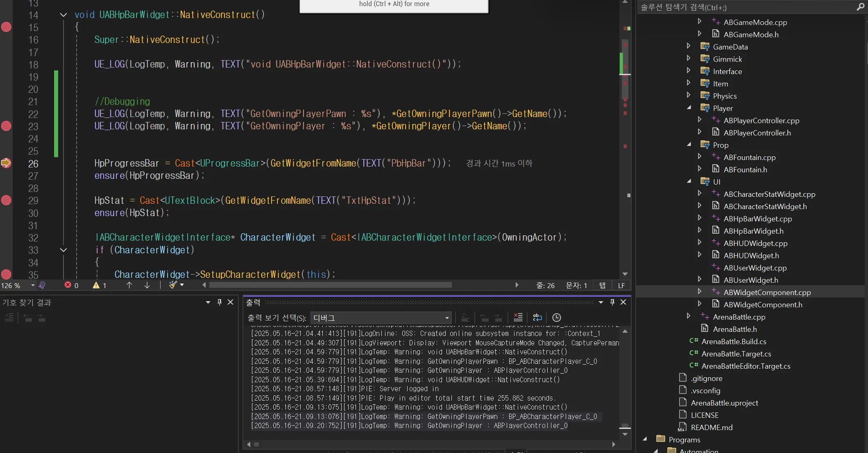Select the .gitignore file
Viewport: 868px width, 453px height.
click(706, 378)
